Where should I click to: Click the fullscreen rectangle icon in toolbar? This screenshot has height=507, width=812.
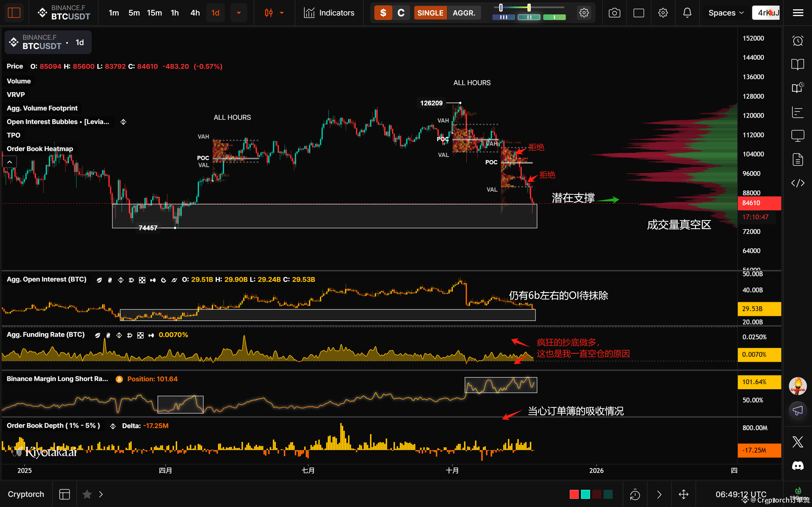tap(639, 13)
